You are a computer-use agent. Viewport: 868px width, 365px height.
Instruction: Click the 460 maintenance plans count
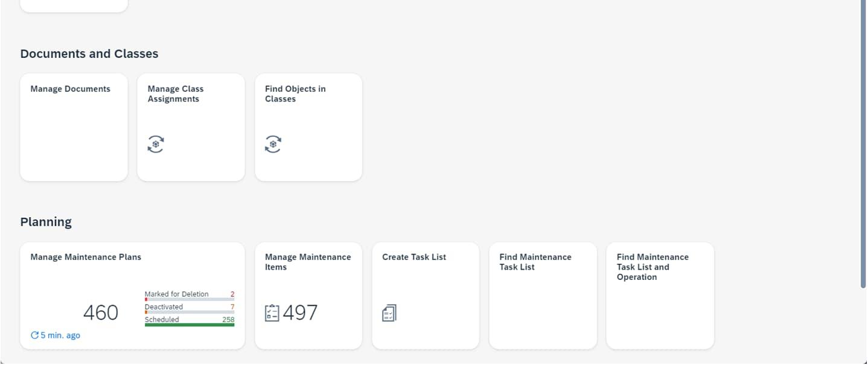pyautogui.click(x=101, y=313)
